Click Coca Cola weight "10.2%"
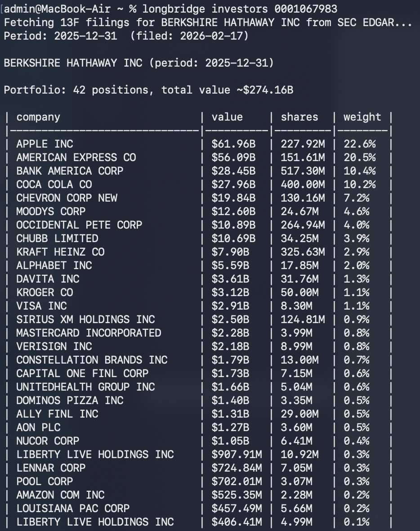 coord(360,184)
